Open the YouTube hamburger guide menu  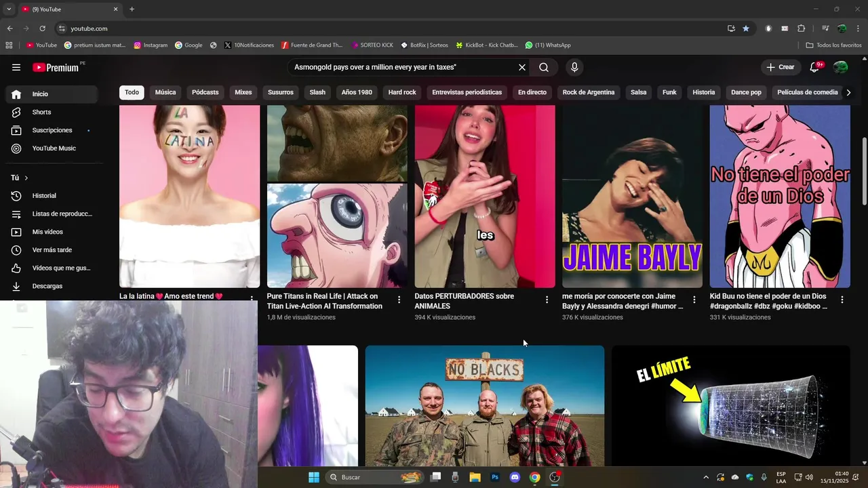pos(16,67)
